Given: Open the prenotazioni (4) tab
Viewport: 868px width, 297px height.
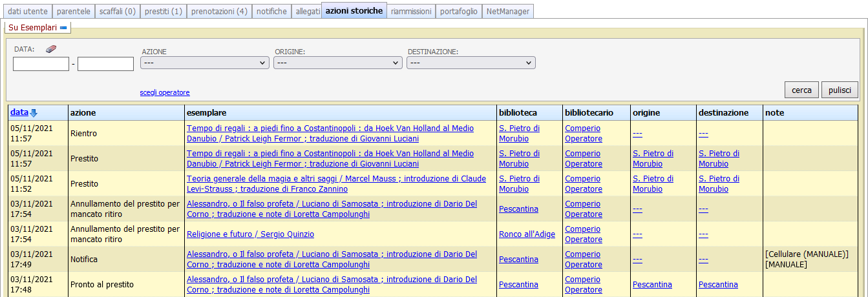Looking at the screenshot, I should click(219, 11).
